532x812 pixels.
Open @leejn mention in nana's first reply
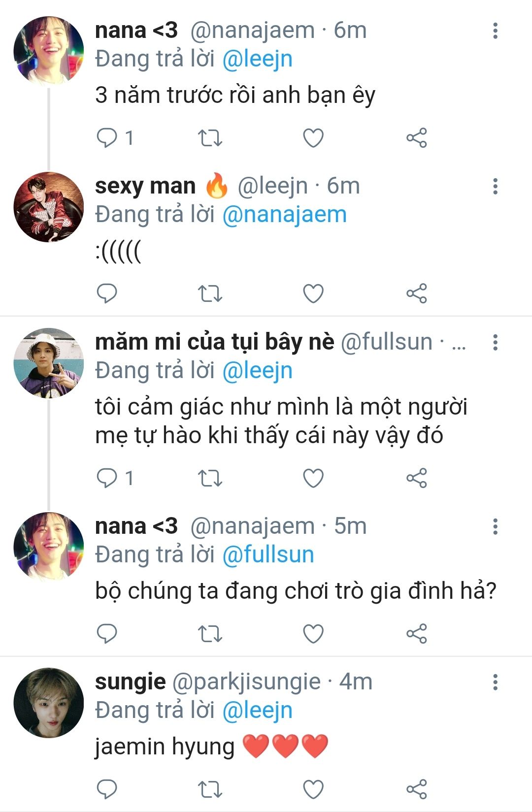(x=258, y=59)
